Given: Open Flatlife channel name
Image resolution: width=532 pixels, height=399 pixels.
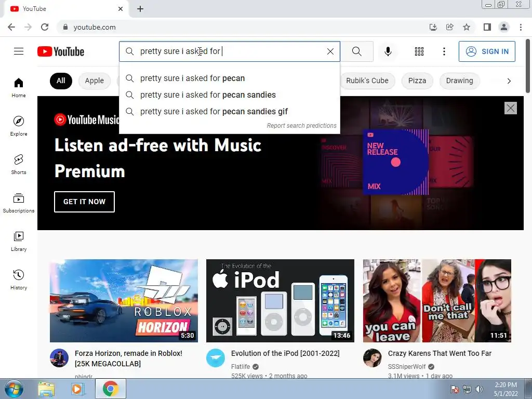Looking at the screenshot, I should tap(241, 366).
